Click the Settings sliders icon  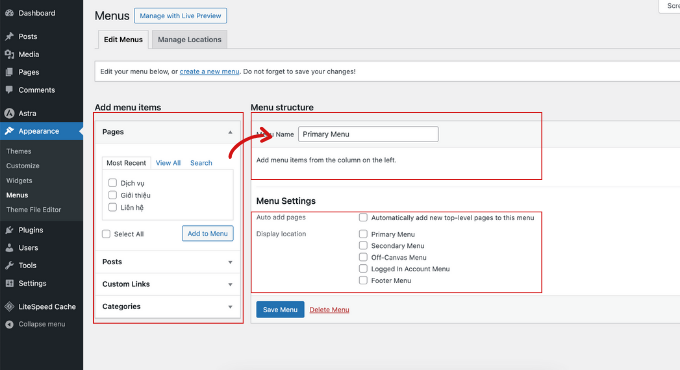[x=9, y=283]
